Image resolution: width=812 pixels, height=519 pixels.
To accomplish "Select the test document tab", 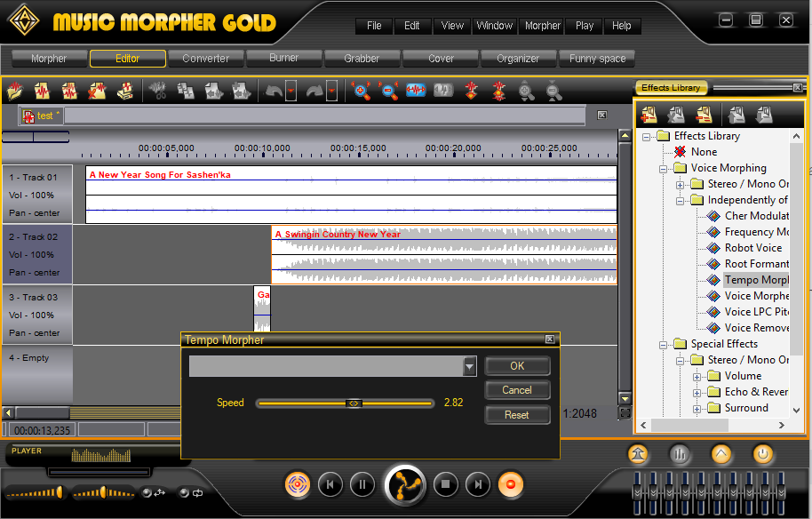I will [x=42, y=116].
